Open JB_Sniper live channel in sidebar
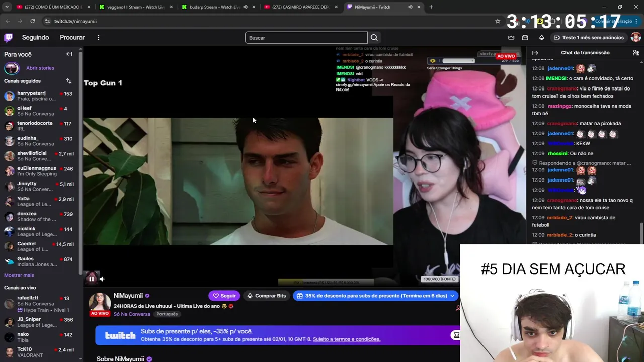This screenshot has width=644, height=362. click(39, 322)
